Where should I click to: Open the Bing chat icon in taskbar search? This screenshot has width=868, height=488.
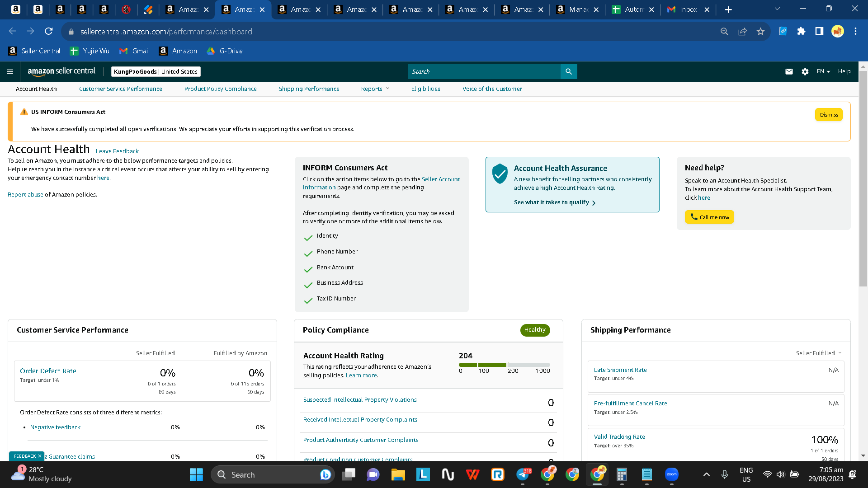click(x=325, y=474)
